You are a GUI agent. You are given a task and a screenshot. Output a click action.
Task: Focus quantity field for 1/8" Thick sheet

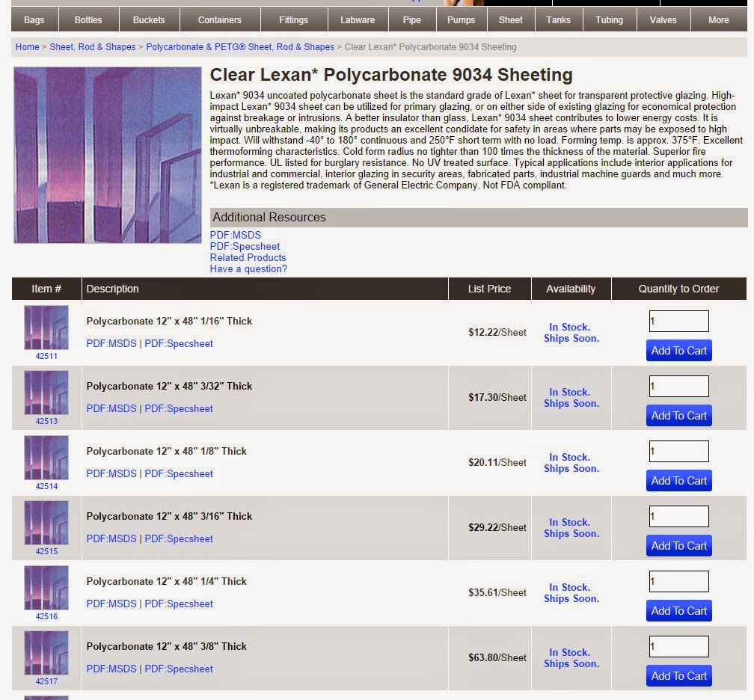(679, 451)
